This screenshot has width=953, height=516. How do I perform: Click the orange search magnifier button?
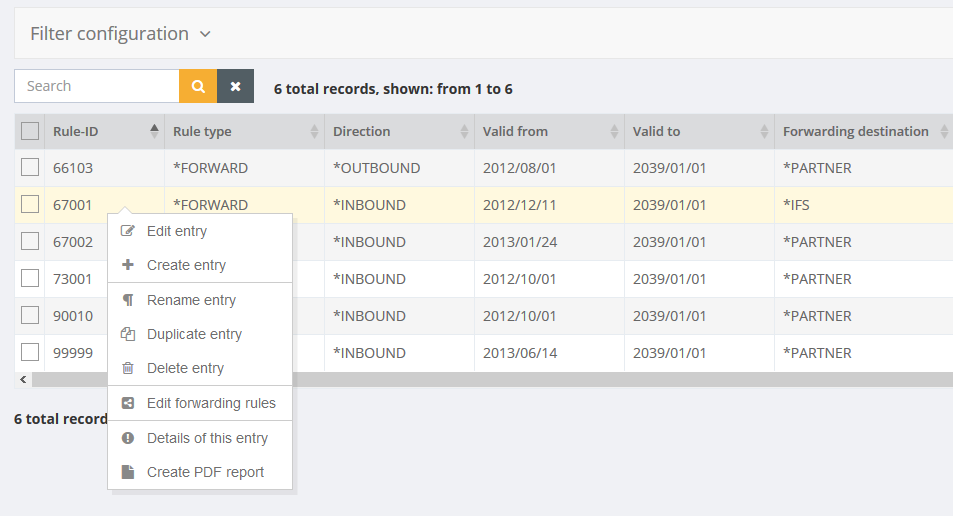(198, 86)
